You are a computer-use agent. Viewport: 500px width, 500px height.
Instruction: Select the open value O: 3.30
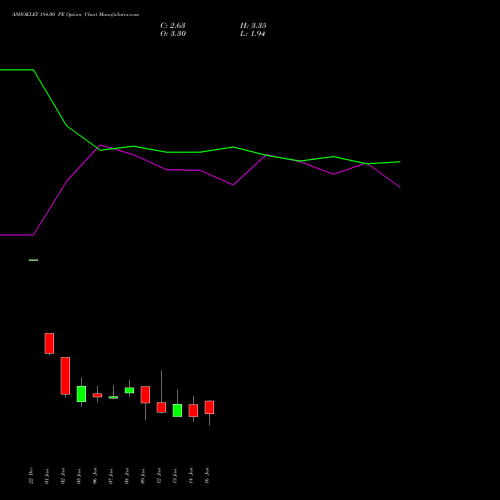pos(173,34)
